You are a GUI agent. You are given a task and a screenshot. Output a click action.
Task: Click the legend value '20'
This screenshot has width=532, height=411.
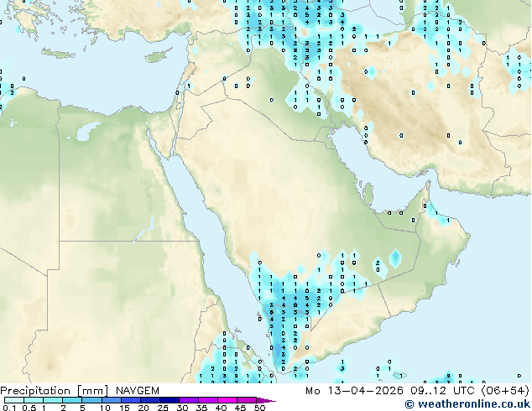click(x=143, y=408)
